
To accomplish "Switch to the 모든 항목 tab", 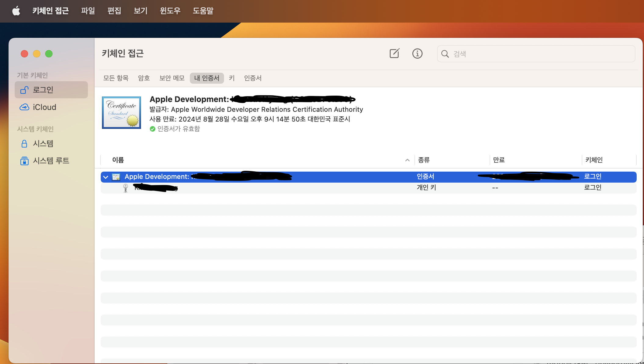I will click(116, 78).
